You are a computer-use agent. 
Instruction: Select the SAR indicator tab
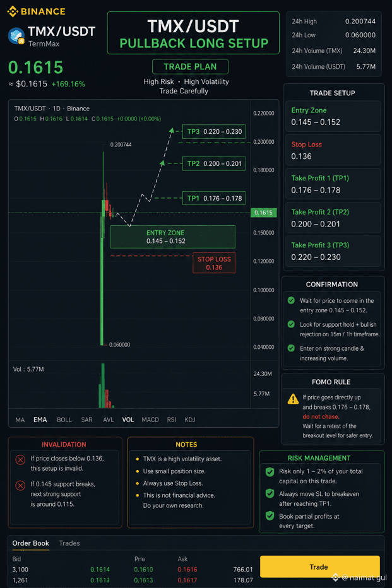pyautogui.click(x=86, y=420)
